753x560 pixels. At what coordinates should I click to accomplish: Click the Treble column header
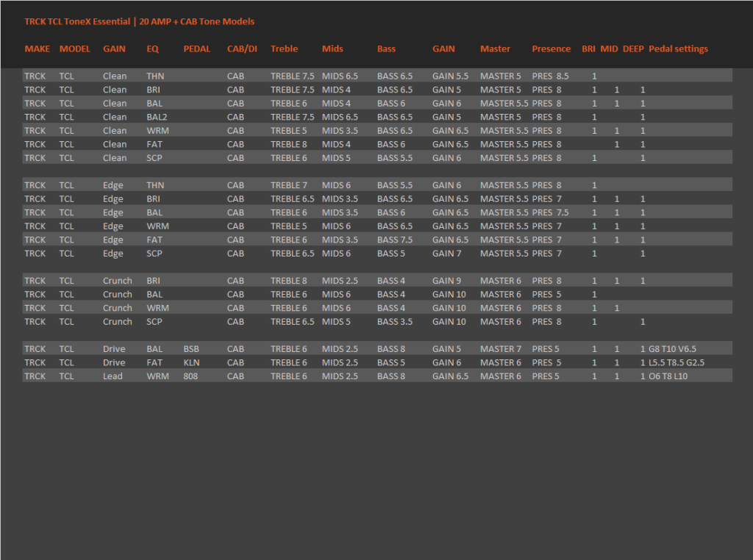(x=285, y=49)
